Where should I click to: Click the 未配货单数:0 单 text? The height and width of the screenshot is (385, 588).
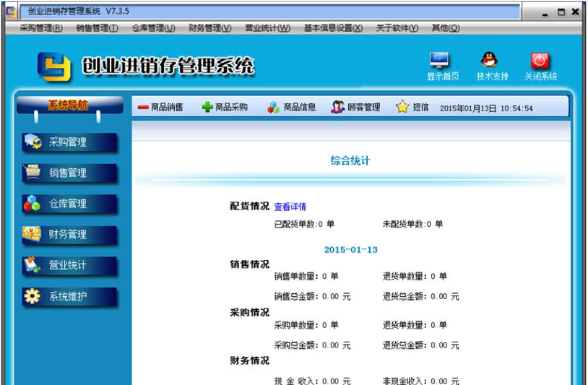412,224
